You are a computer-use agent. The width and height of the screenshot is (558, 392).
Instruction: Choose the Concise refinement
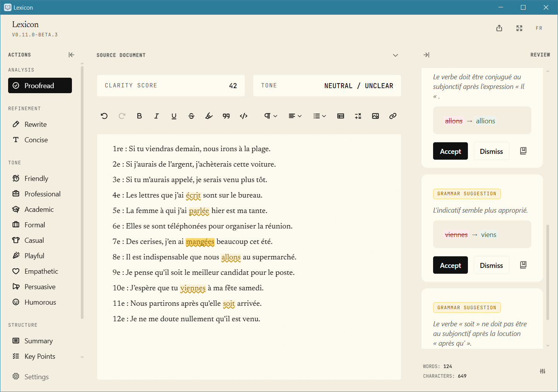(x=40, y=140)
